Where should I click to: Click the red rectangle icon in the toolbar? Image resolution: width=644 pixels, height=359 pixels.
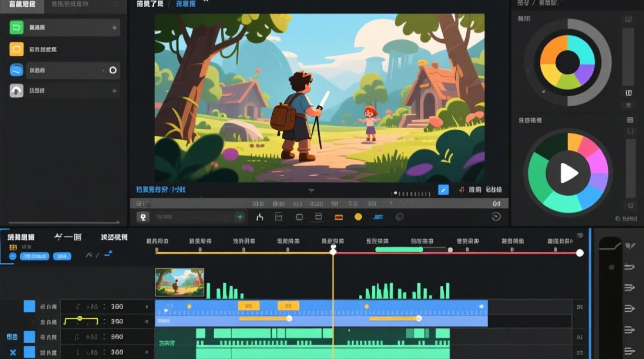coord(339,217)
